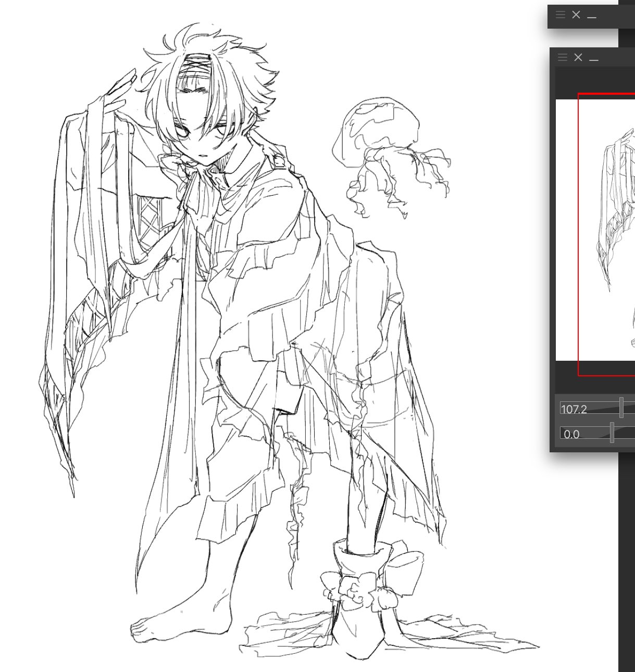Image resolution: width=635 pixels, height=672 pixels.
Task: Close the top floating panel
Action: click(x=576, y=15)
